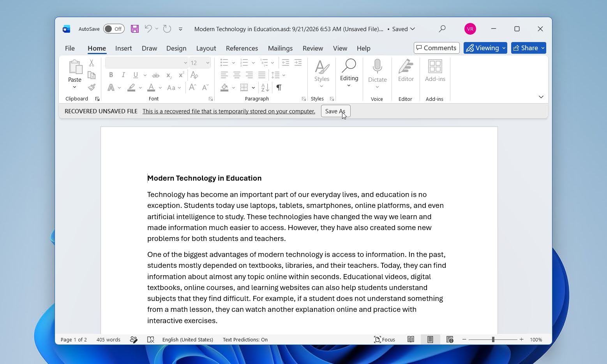The height and width of the screenshot is (364, 607).
Task: Click the zoom slider handle
Action: (x=493, y=339)
